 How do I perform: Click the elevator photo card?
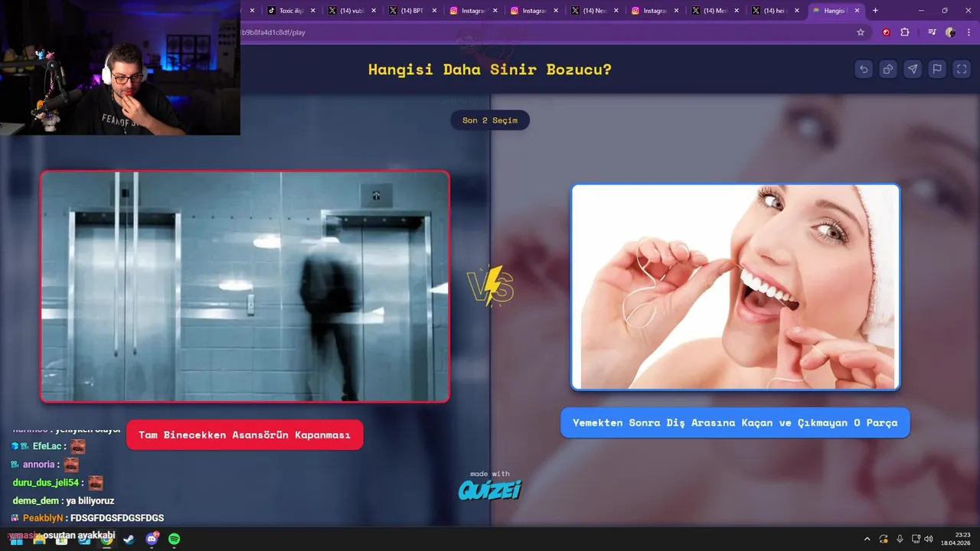pos(245,286)
